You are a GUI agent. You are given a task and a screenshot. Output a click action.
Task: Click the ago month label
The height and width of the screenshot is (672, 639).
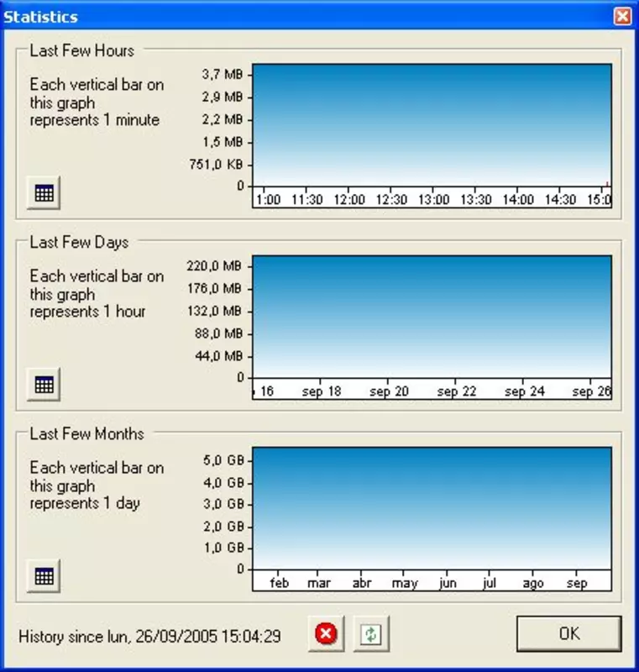pyautogui.click(x=533, y=583)
